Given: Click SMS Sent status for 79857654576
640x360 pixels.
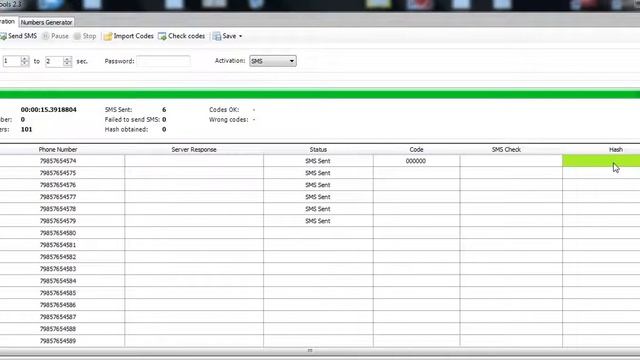Looking at the screenshot, I should [x=318, y=185].
